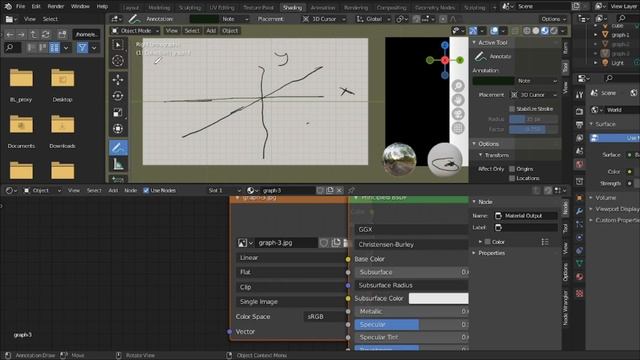
Task: Enable Use Nodes checkbox
Action: (x=146, y=190)
